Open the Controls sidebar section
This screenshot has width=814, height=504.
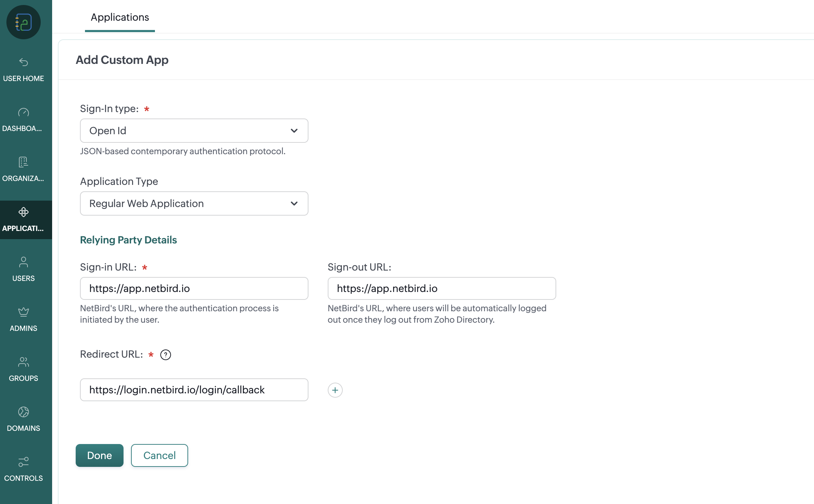tap(24, 470)
